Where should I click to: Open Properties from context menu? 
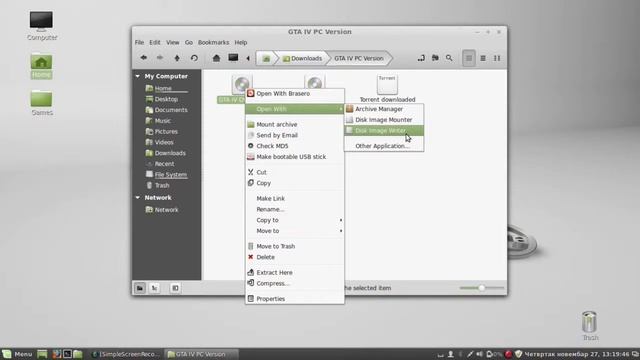(294, 299)
